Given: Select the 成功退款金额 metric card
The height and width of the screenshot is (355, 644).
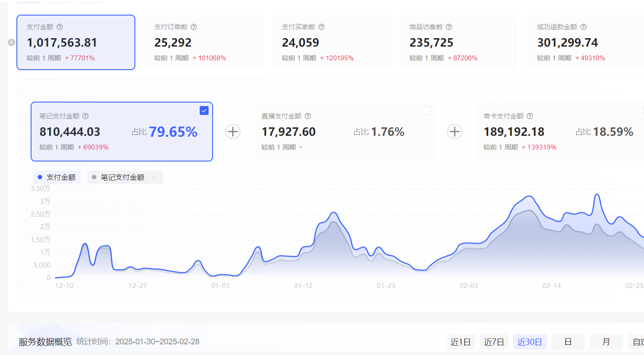Looking at the screenshot, I should [585, 43].
